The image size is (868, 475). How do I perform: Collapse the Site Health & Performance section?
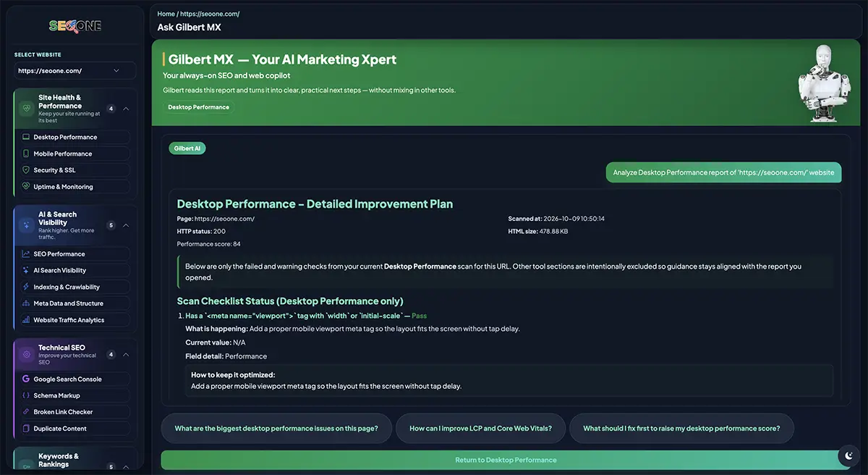(126, 109)
